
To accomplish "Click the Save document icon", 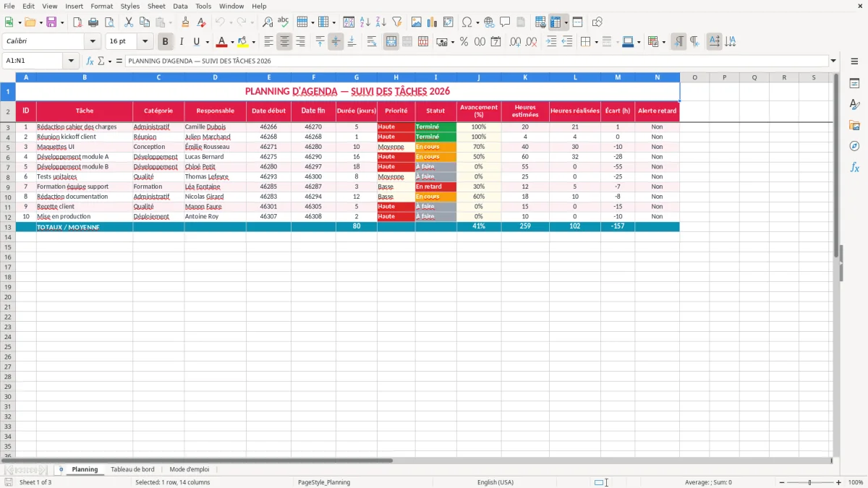I will coord(51,22).
